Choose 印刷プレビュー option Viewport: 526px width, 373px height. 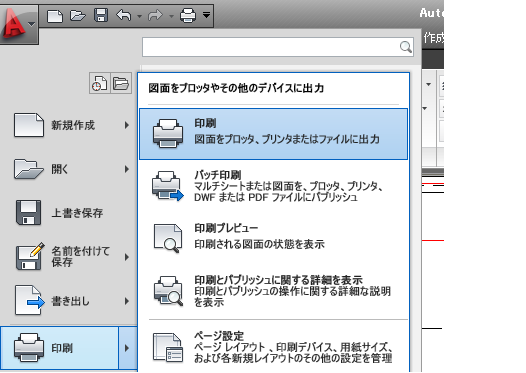click(273, 237)
